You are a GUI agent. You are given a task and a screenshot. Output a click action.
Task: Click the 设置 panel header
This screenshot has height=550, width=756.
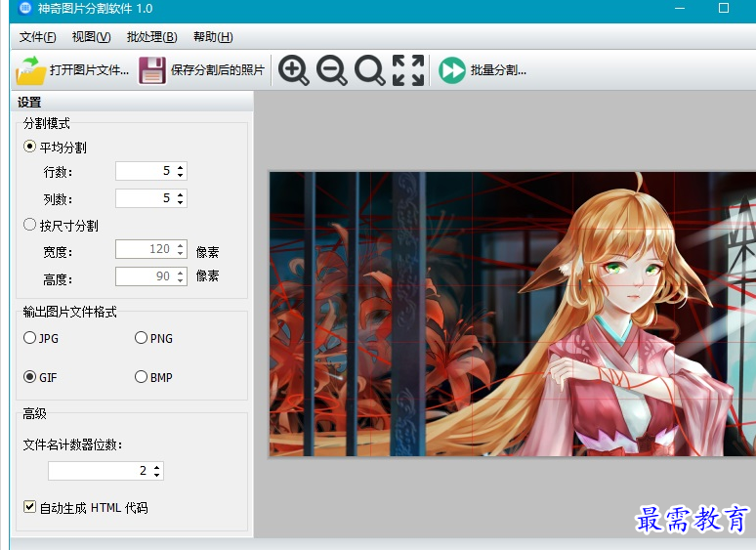132,102
